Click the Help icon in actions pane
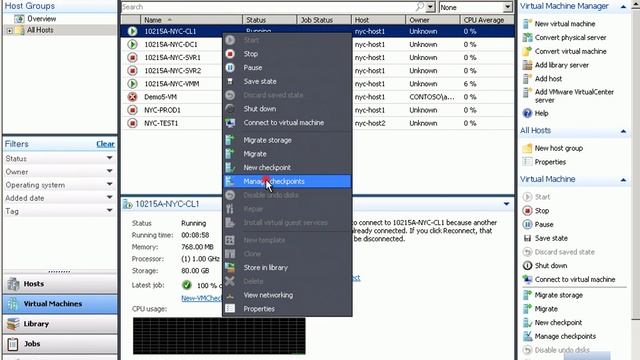 [x=527, y=113]
